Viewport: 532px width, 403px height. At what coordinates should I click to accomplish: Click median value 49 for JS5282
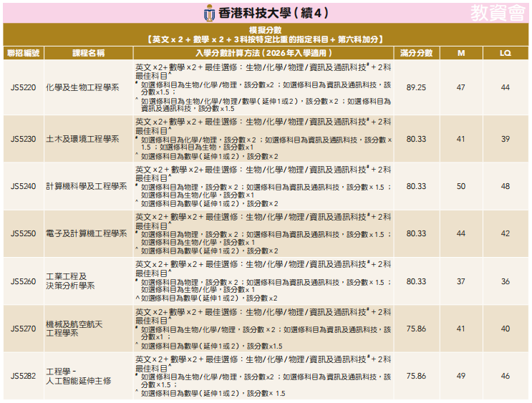(x=460, y=376)
